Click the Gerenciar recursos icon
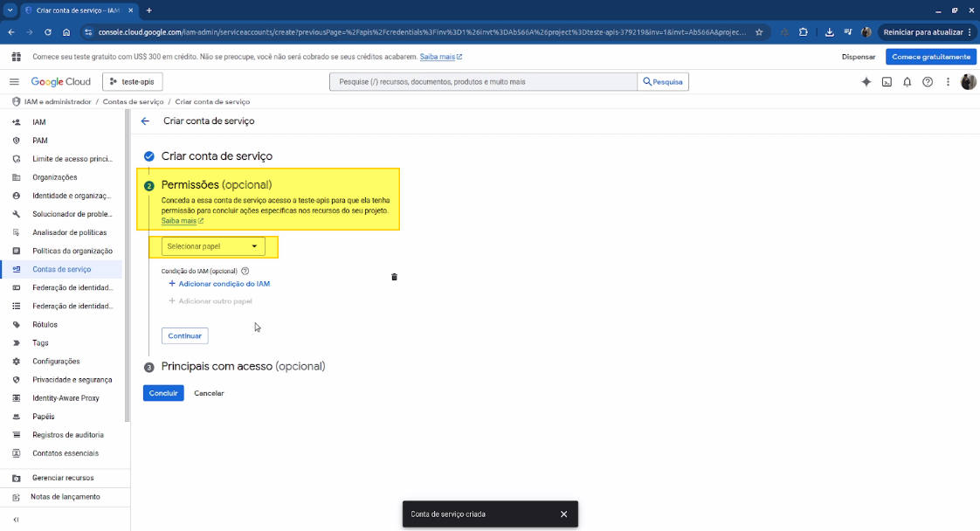980x531 pixels. click(17, 478)
